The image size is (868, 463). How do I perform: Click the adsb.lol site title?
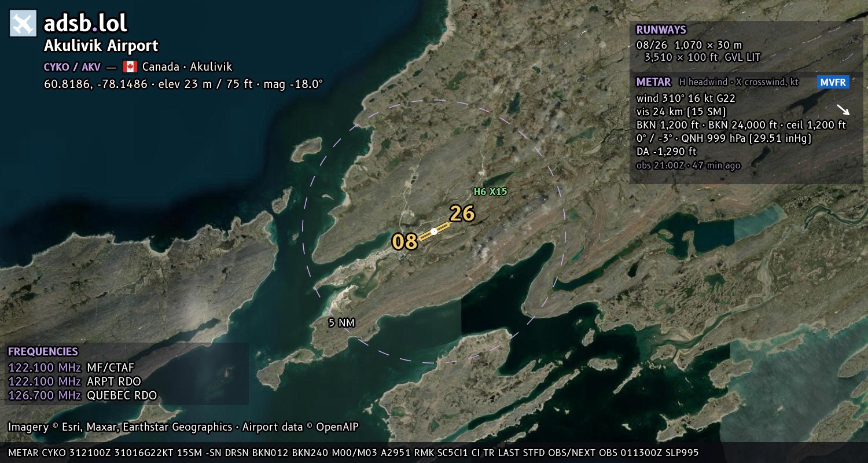click(85, 24)
